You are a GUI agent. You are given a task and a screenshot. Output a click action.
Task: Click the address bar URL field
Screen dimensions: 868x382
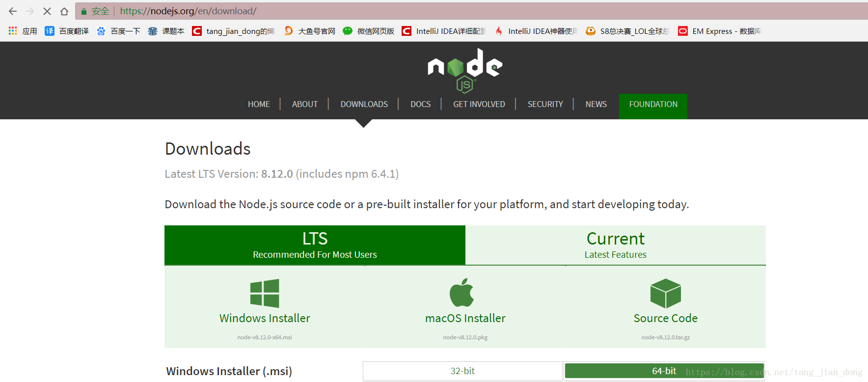[x=471, y=11]
